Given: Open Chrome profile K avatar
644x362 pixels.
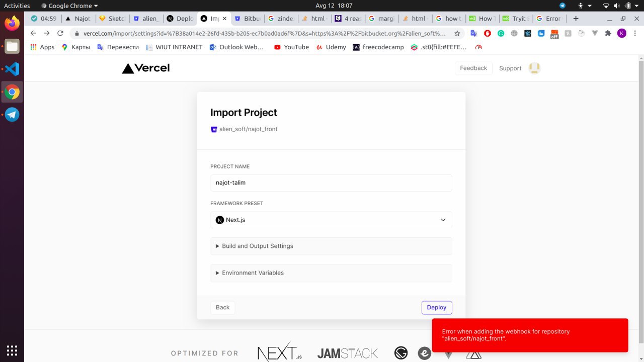Looking at the screenshot, I should click(622, 33).
